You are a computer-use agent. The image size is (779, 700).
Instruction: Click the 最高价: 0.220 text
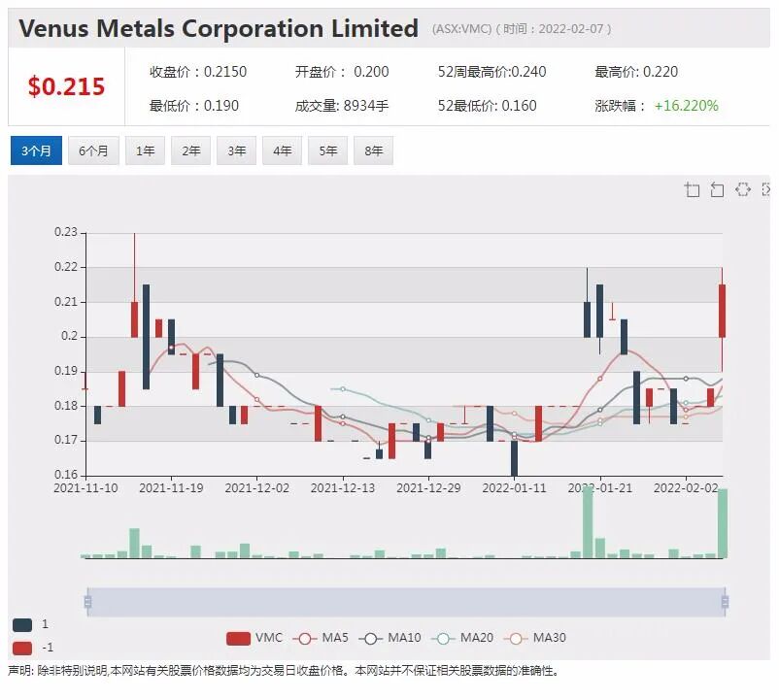pos(636,72)
